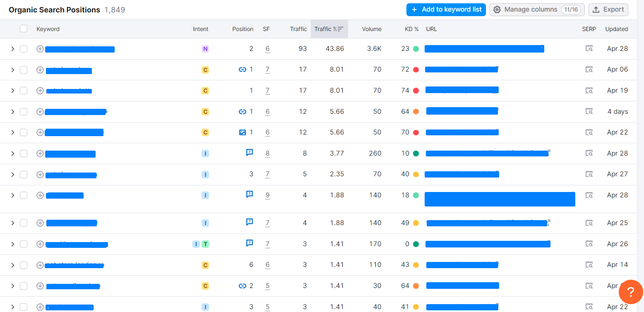The image size is (644, 312).
Task: Expand the row with KD 10
Action: 12,154
